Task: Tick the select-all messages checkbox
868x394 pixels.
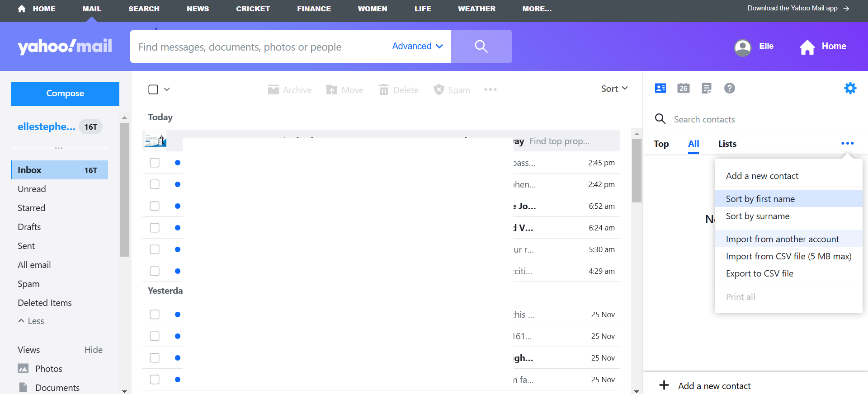Action: click(153, 89)
